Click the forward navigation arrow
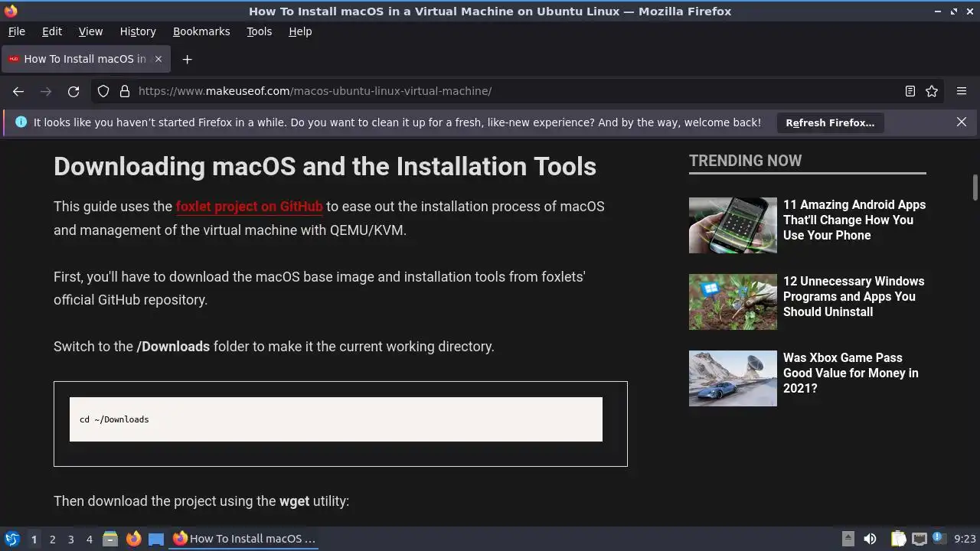The width and height of the screenshot is (980, 551). click(46, 91)
